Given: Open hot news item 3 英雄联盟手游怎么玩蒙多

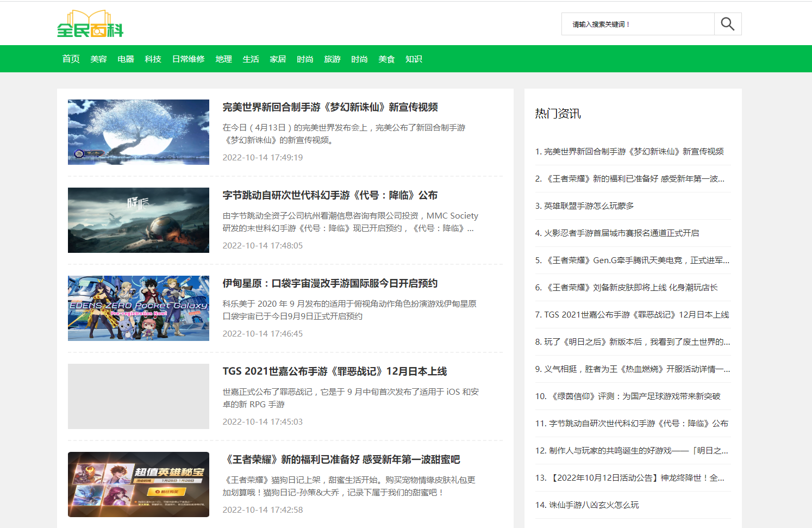Looking at the screenshot, I should [584, 206].
